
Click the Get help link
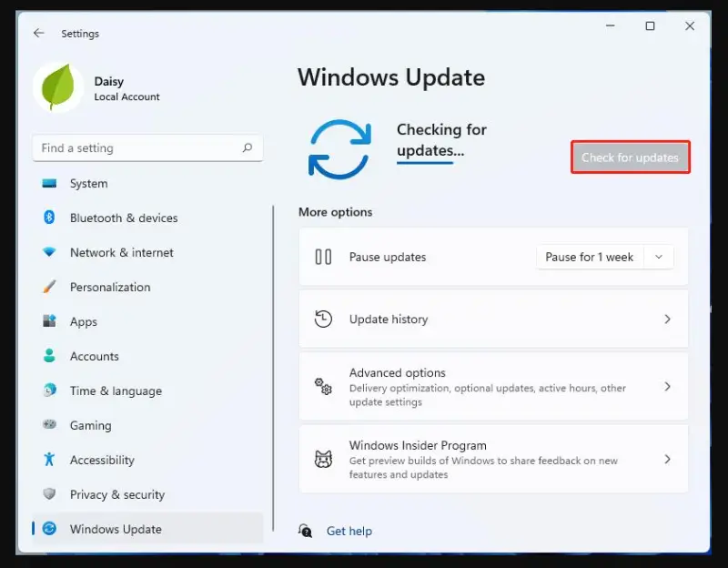(x=349, y=531)
